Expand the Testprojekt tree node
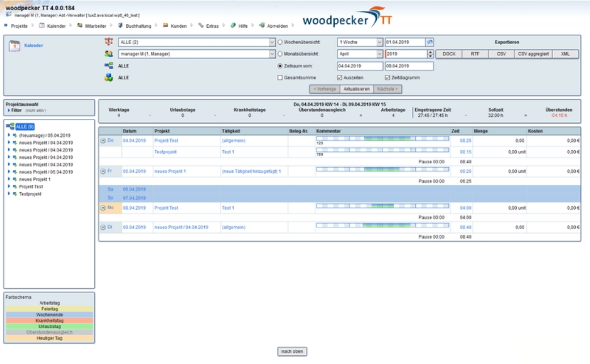 pyautogui.click(x=9, y=194)
